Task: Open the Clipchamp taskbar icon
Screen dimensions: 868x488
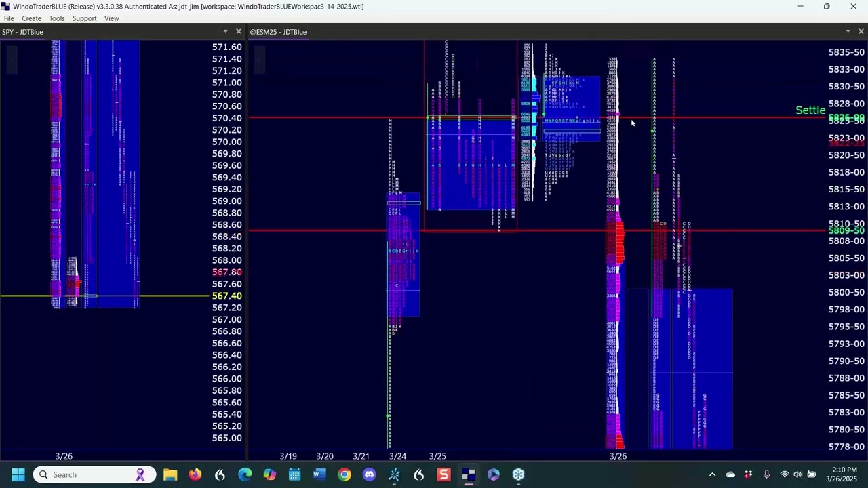Action: point(494,474)
